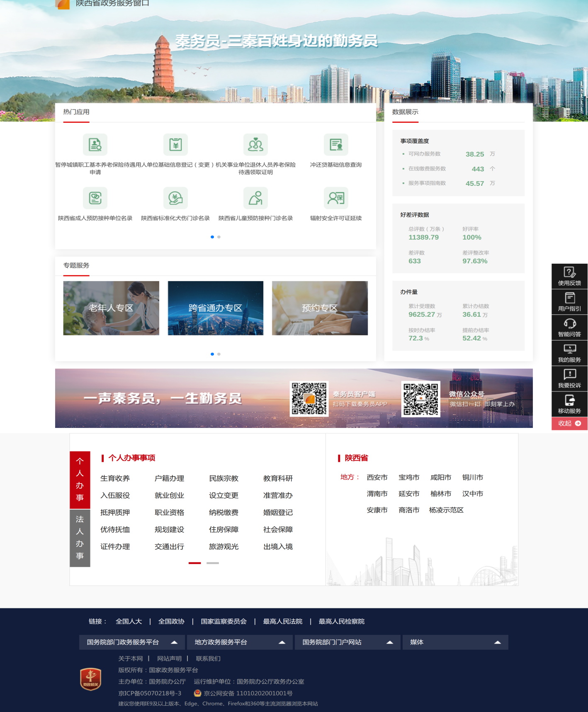Select 专题服务 tab header
588x712 pixels.
(x=76, y=265)
